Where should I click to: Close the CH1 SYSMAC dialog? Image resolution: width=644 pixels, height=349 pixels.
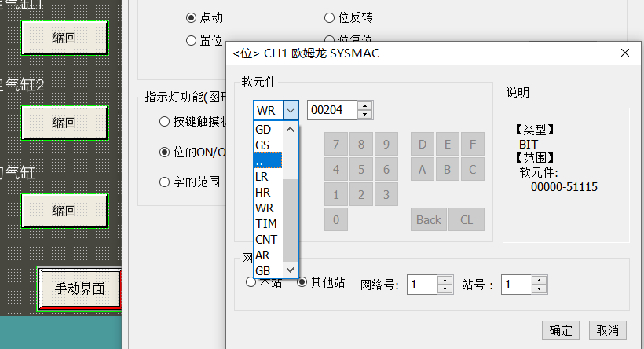(x=625, y=53)
